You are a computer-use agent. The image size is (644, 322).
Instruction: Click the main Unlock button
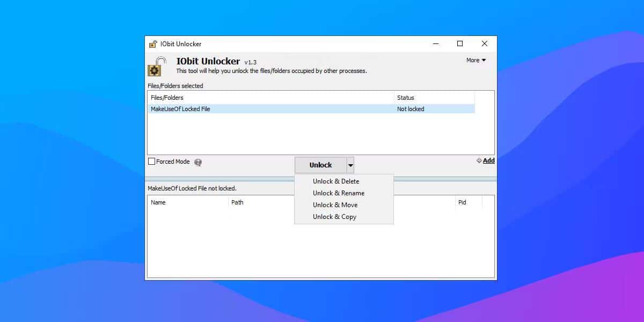tap(320, 165)
